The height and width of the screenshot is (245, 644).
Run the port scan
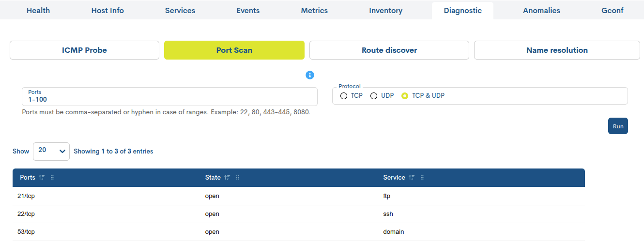pos(618,126)
